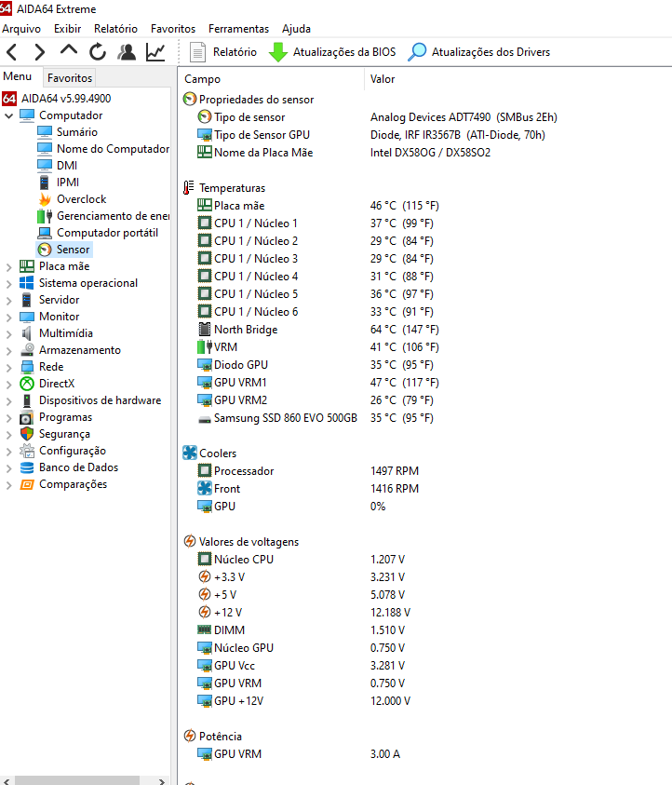Select Computador portátil tree item
Image resolution: width=672 pixels, height=785 pixels.
(108, 233)
